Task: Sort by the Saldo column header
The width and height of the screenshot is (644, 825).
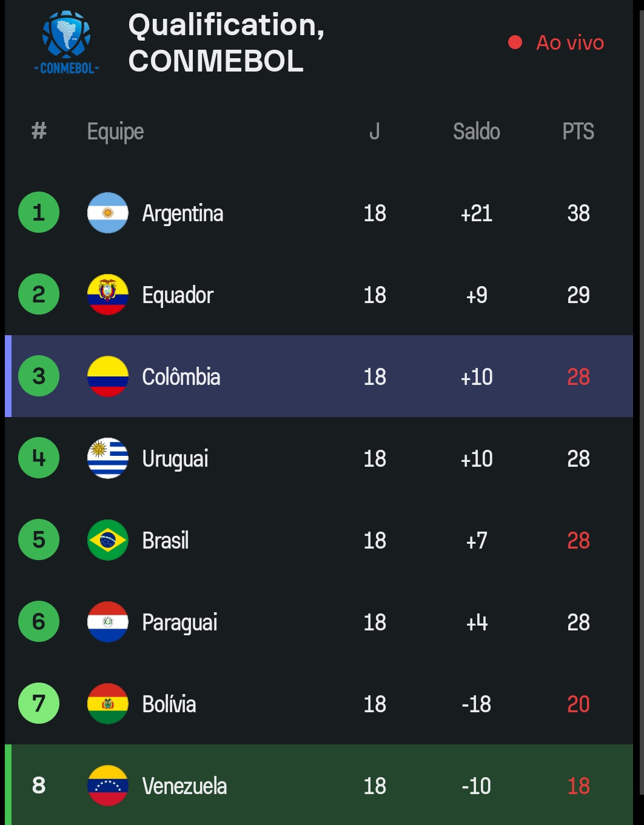Action: 477,132
